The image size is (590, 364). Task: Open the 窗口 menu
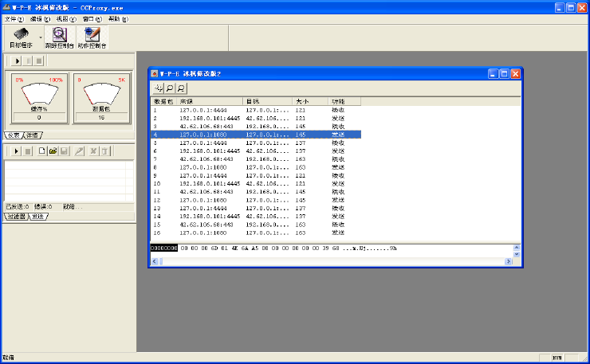tap(92, 19)
